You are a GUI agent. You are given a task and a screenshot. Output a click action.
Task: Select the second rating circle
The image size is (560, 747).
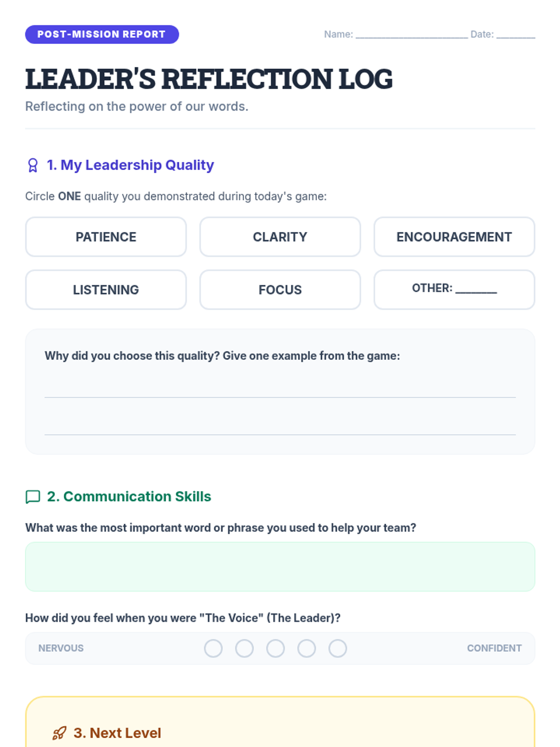(245, 648)
